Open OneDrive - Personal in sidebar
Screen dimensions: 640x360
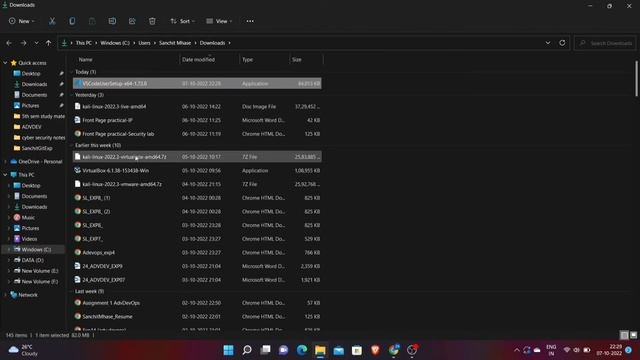click(x=40, y=162)
